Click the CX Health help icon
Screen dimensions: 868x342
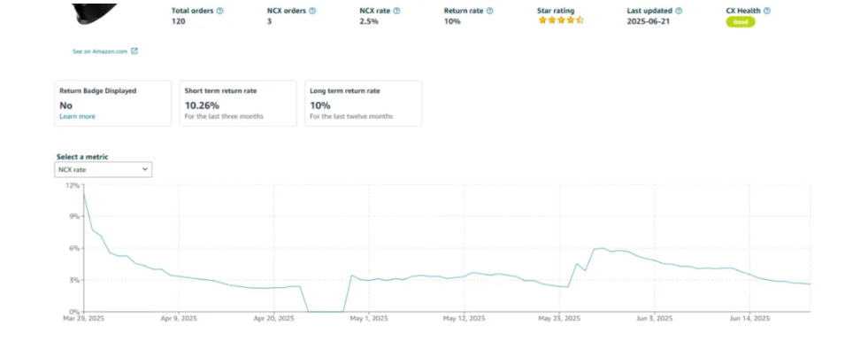(767, 11)
